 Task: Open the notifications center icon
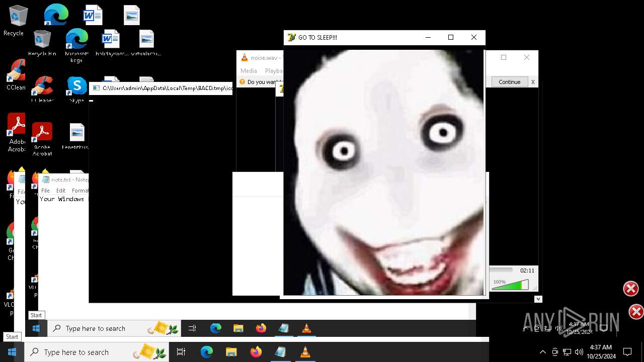point(627,352)
